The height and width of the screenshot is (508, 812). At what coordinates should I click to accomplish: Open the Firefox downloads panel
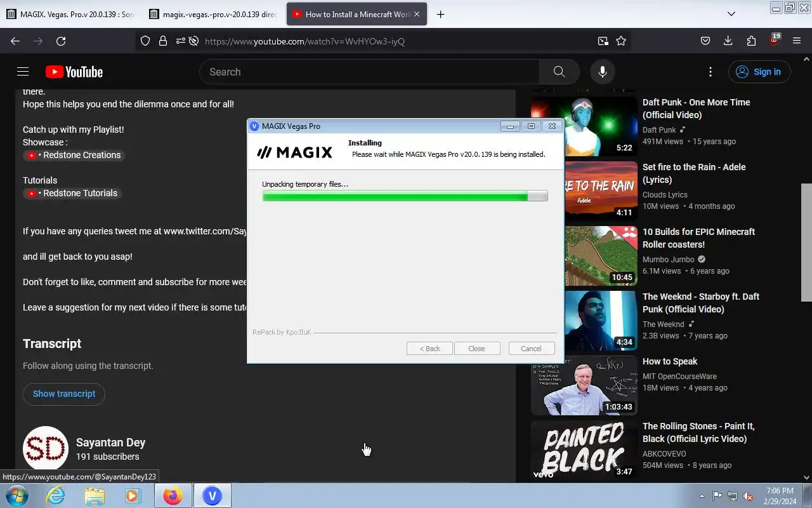point(728,41)
